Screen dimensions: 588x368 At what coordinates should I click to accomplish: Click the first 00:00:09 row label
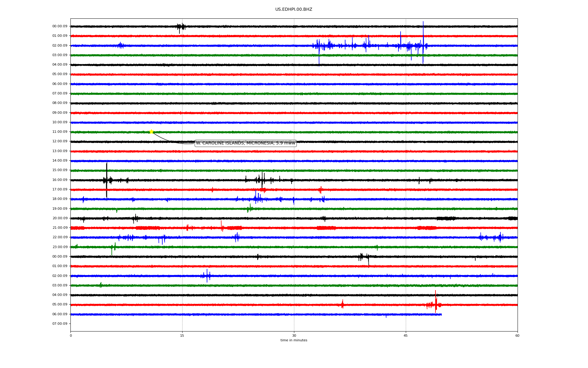point(60,26)
